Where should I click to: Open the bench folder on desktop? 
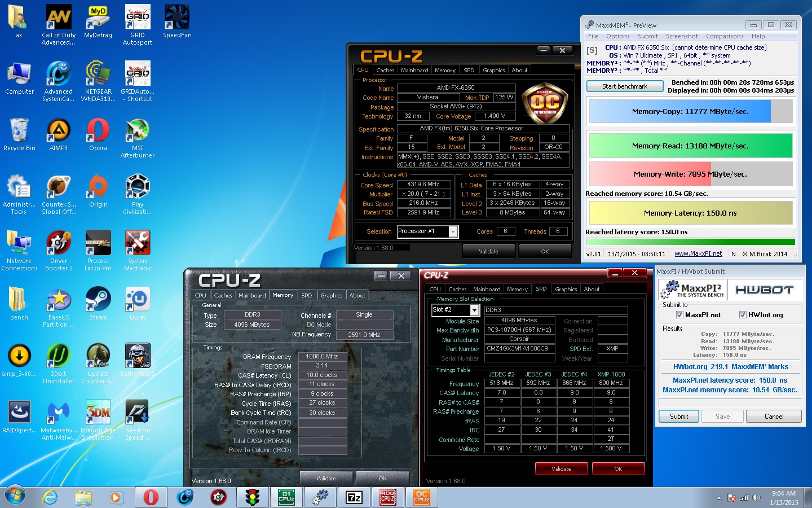pyautogui.click(x=19, y=305)
